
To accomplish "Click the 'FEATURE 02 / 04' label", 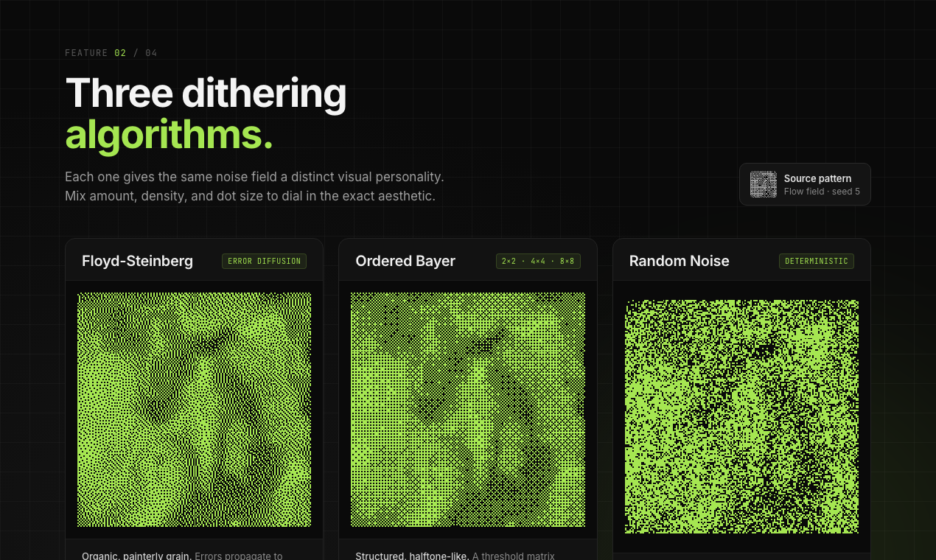I will [x=111, y=53].
